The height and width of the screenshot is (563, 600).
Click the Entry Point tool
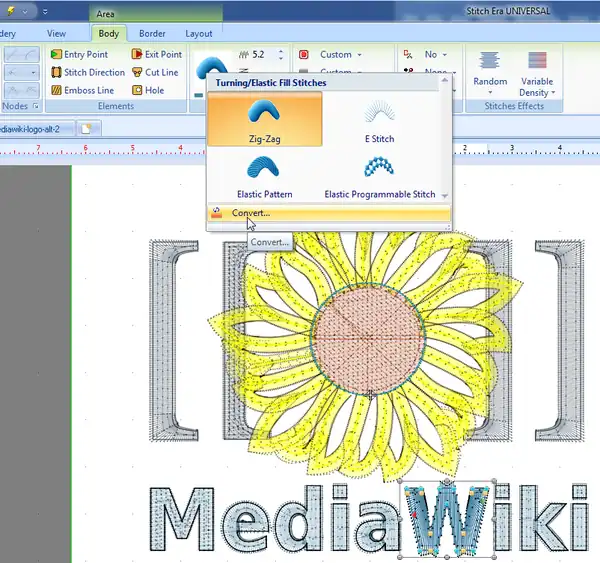tap(78, 55)
